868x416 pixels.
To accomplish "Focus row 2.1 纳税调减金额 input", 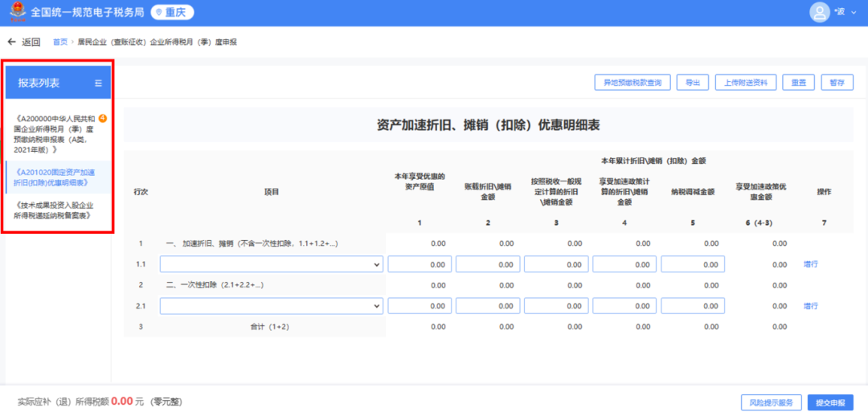I will 693,306.
